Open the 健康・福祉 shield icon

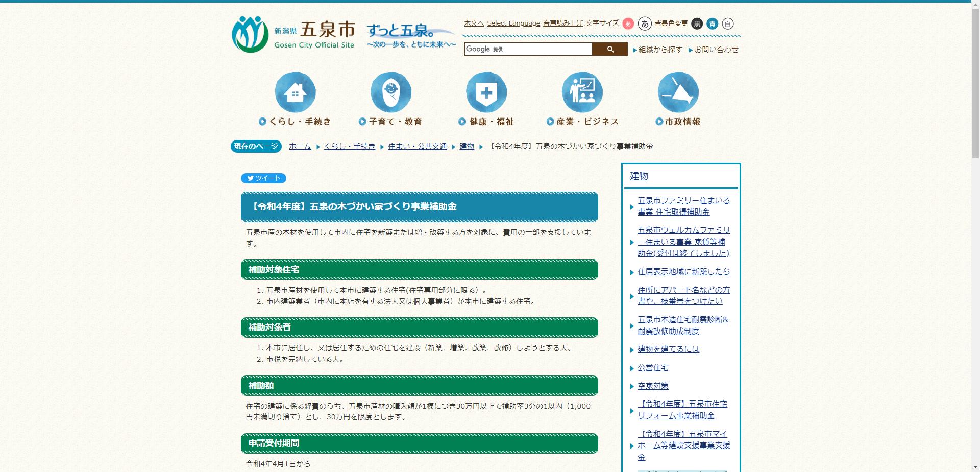[x=486, y=92]
